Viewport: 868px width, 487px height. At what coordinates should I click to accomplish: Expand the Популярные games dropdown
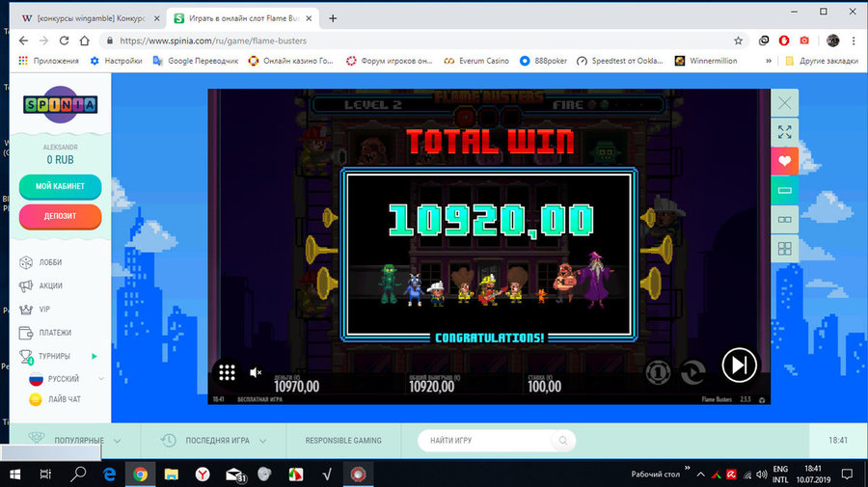coord(76,441)
